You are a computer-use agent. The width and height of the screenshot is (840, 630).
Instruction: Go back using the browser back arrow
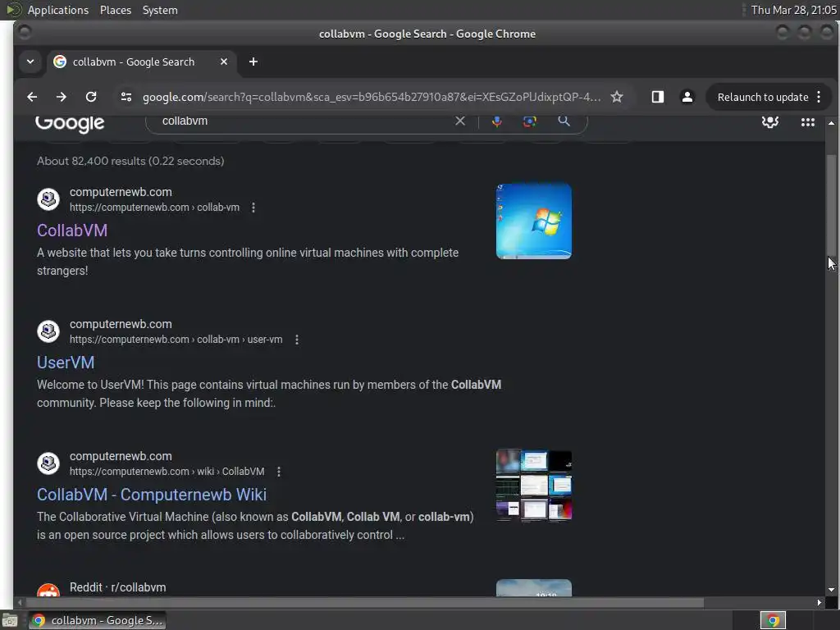click(x=32, y=97)
